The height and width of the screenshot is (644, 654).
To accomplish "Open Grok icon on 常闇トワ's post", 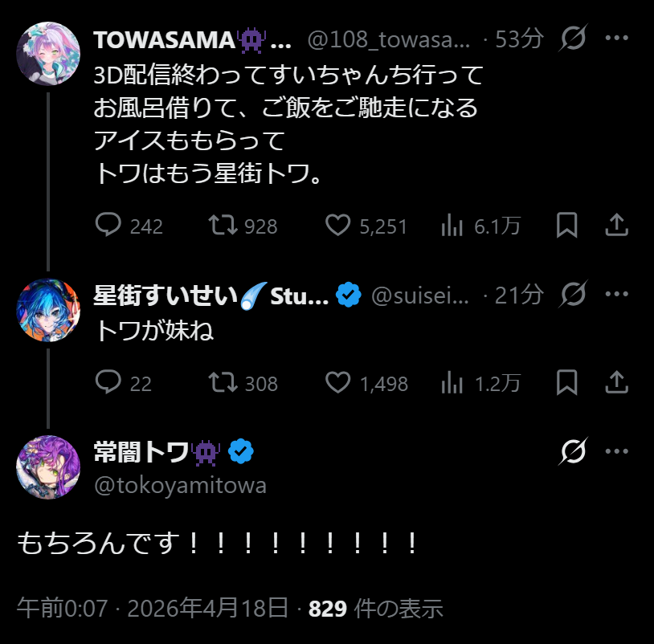I will click(574, 452).
